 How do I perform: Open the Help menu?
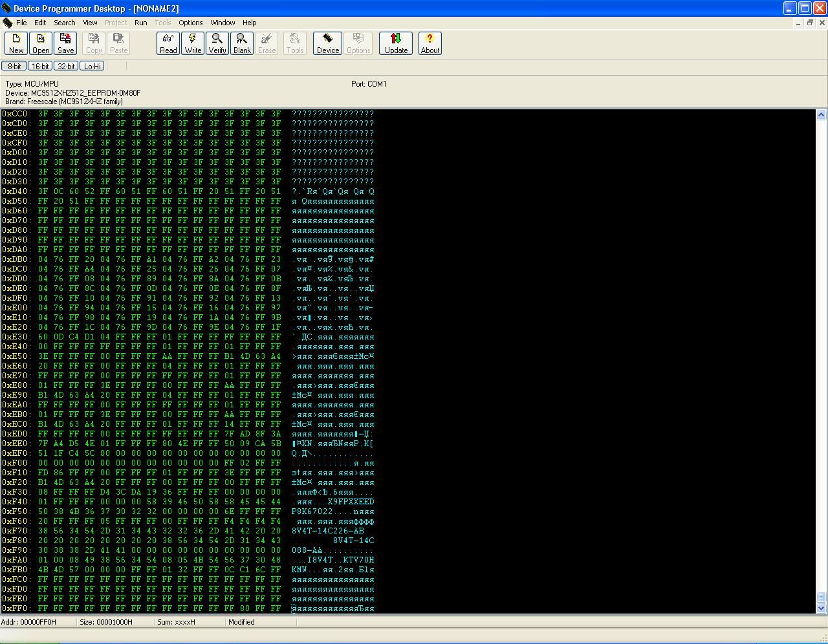click(249, 23)
